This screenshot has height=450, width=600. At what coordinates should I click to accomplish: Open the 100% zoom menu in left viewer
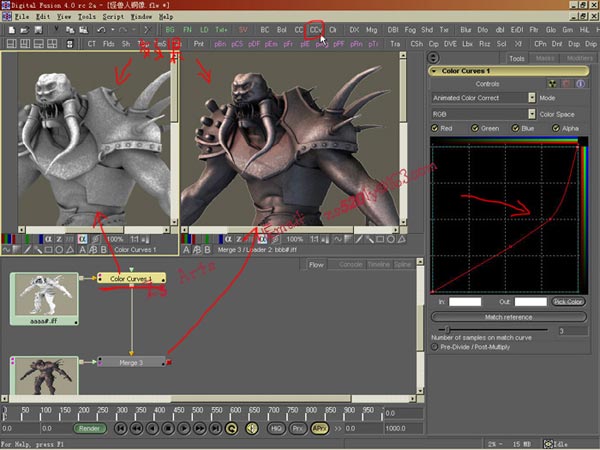[115, 240]
